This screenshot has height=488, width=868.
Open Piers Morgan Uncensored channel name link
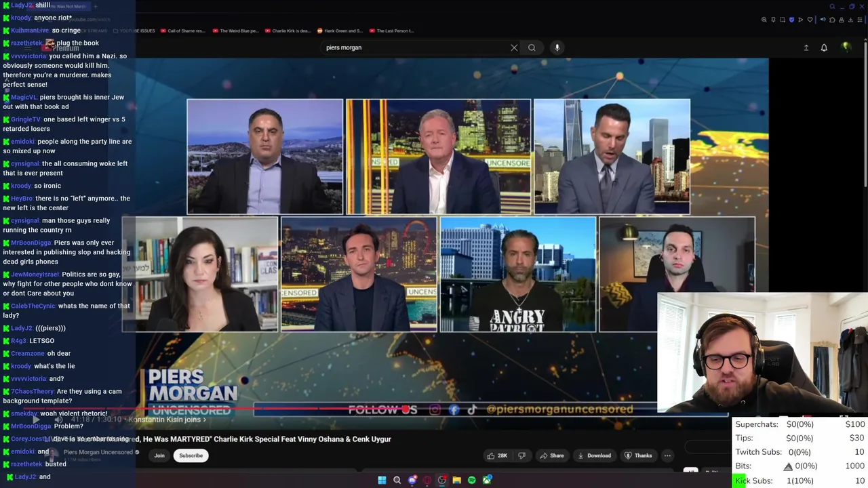pyautogui.click(x=98, y=452)
